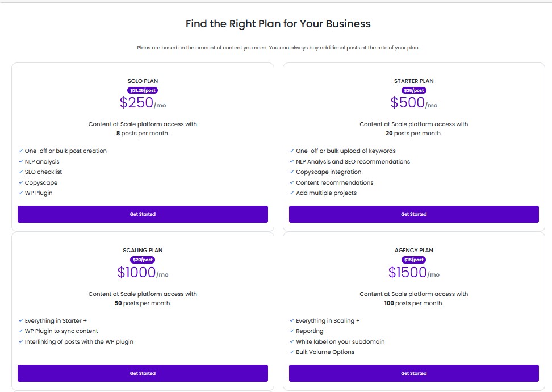The width and height of the screenshot is (552, 392).
Task: Click the Starter Plan Get Started button
Action: tap(413, 214)
